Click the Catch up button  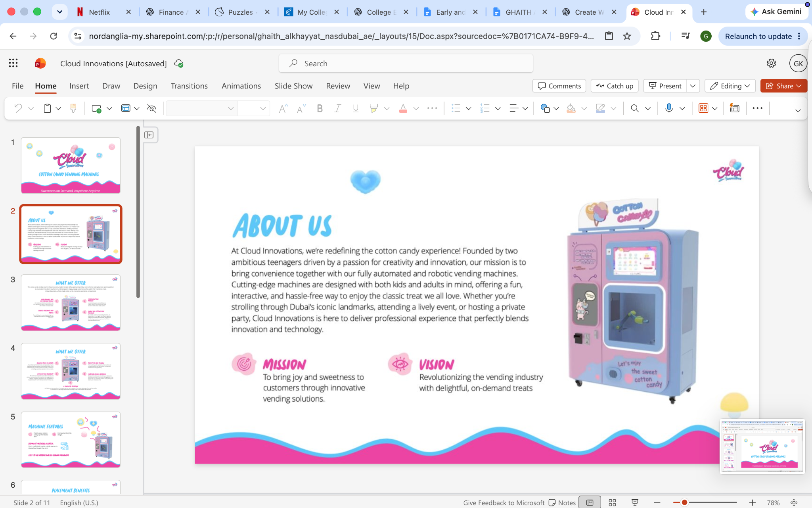[615, 86]
